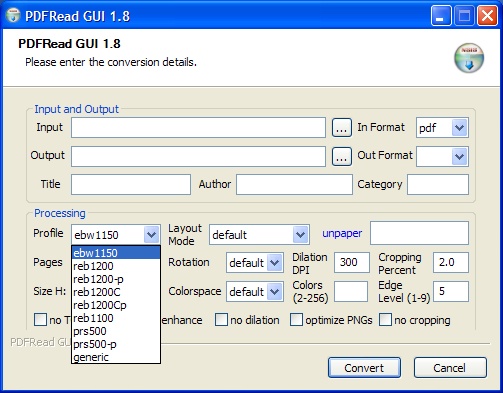Click the Category text field
The image size is (503, 393).
tap(438, 184)
